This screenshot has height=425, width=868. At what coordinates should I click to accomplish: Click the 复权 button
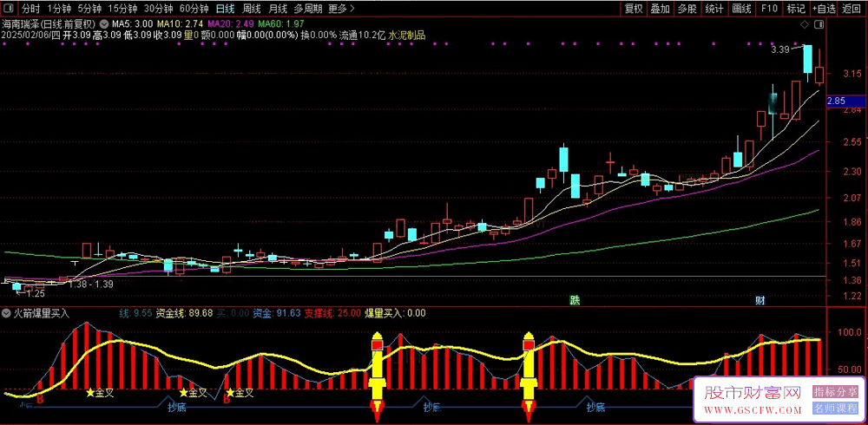pyautogui.click(x=635, y=9)
